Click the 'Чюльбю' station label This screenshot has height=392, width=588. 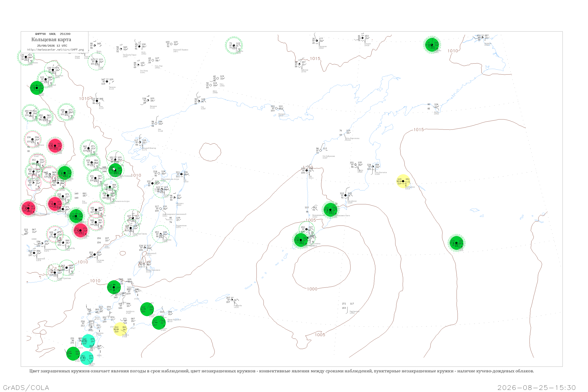coord(112,87)
